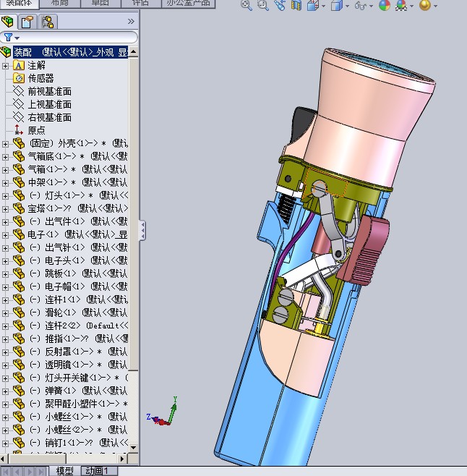Switch to the 评估 ribbon tab

141,3
